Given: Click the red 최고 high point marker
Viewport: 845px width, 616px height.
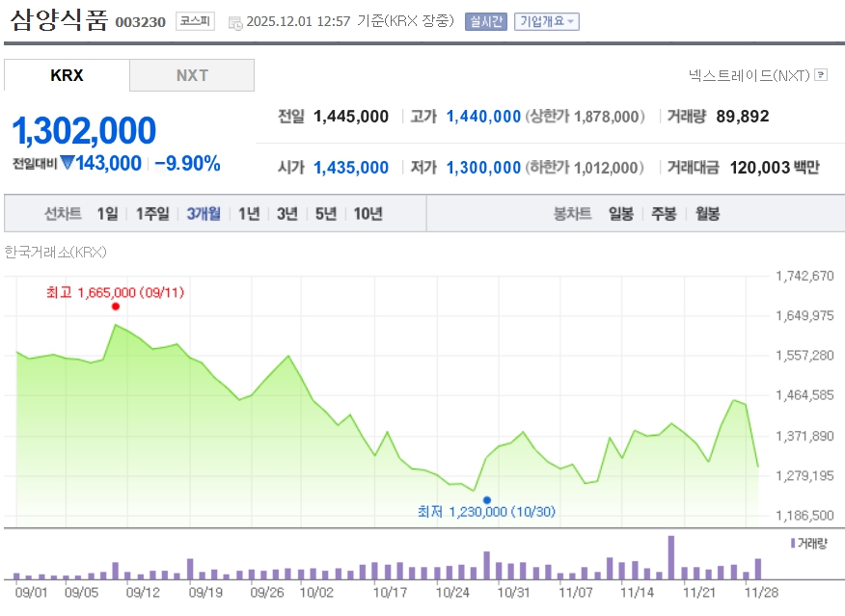Looking at the screenshot, I should (x=116, y=307).
